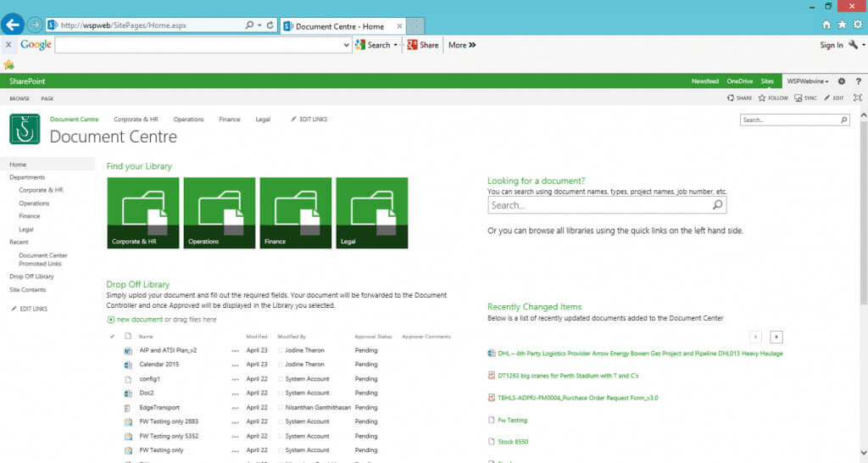Viewport: 868px width, 463px height.
Task: Select Legal in top navigation
Action: tap(263, 119)
